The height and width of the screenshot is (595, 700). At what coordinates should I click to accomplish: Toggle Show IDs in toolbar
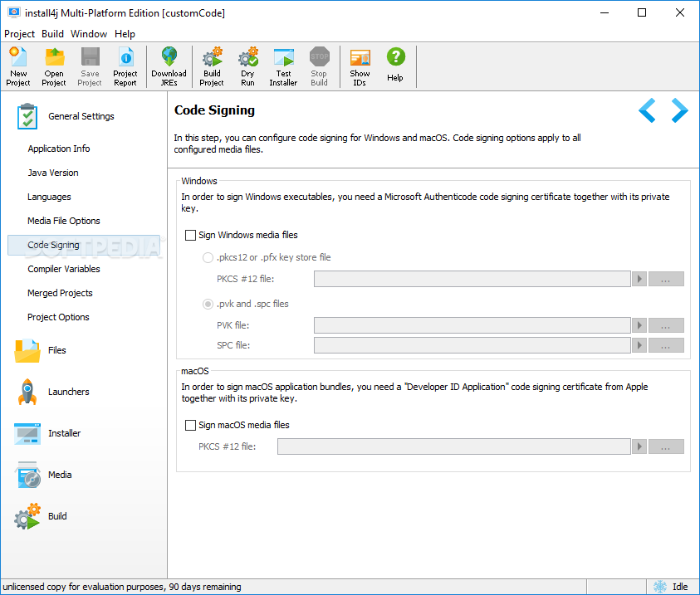click(x=360, y=66)
